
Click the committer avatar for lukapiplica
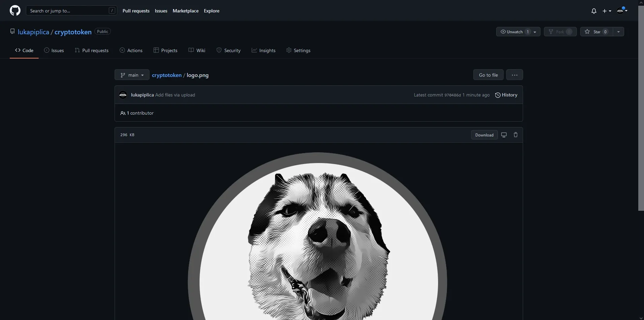click(x=123, y=95)
